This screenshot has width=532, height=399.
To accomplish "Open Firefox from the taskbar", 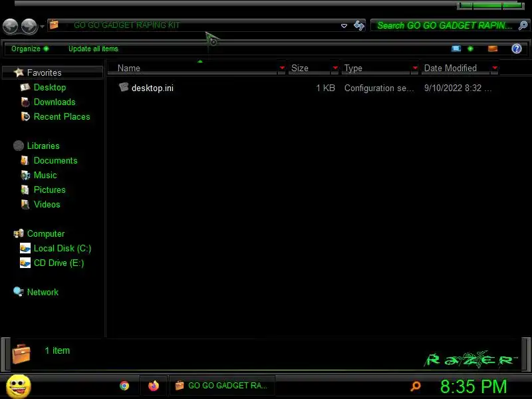I will [154, 386].
